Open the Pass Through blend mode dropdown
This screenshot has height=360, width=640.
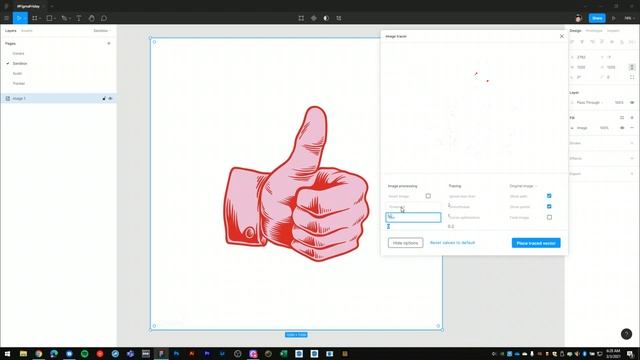pos(590,102)
